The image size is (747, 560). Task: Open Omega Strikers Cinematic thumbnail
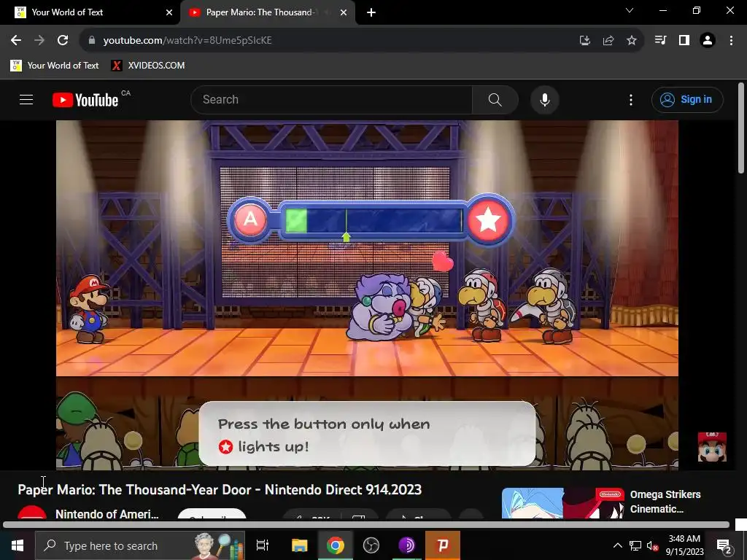click(x=563, y=503)
